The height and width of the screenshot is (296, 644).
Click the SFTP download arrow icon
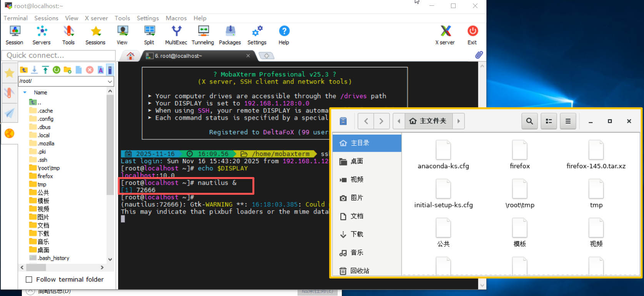pos(35,70)
